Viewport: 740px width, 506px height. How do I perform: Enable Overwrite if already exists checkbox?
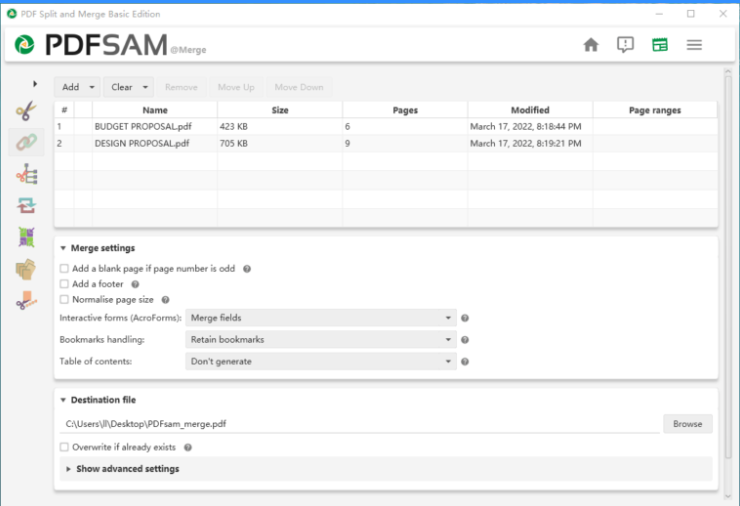coord(64,447)
